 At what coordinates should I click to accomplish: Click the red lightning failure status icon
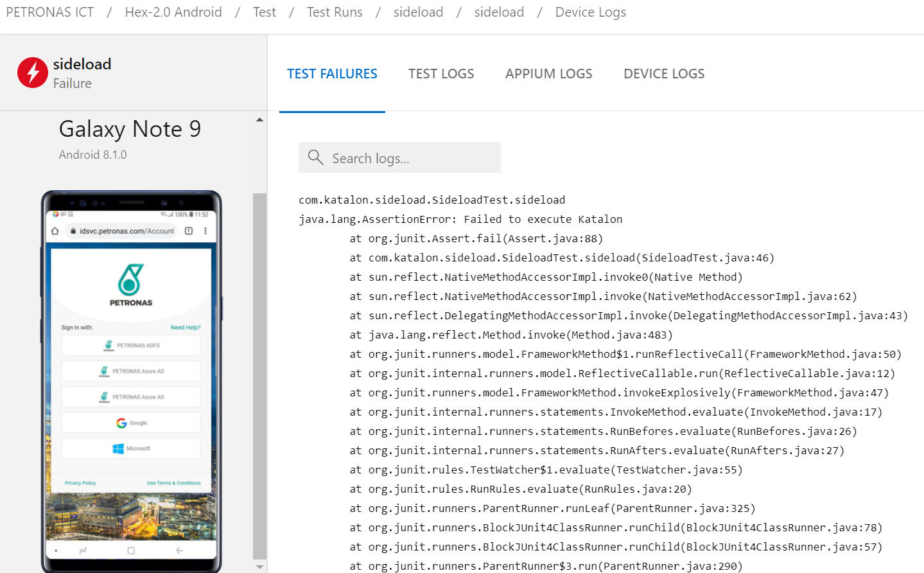pyautogui.click(x=33, y=73)
